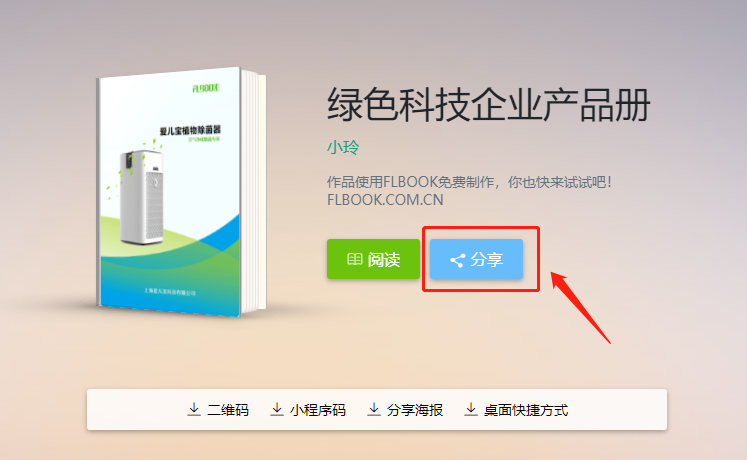747x460 pixels.
Task: Open the book via 阅读 button text
Action: pyautogui.click(x=384, y=260)
